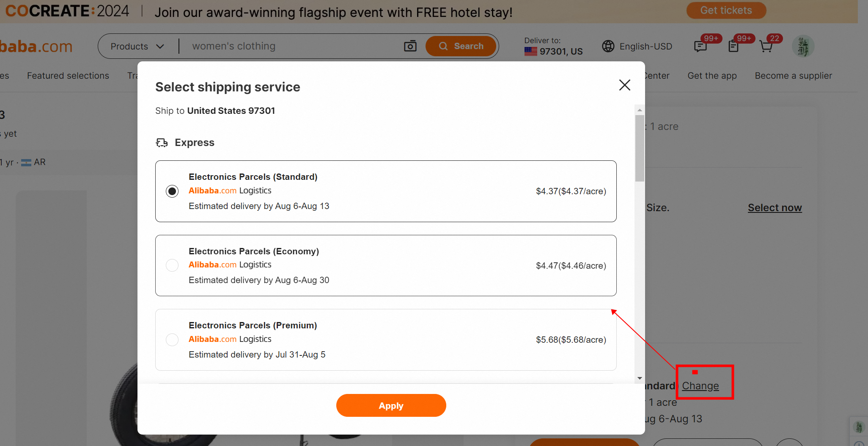Click the orange Search button
The height and width of the screenshot is (446, 868).
[x=461, y=46]
